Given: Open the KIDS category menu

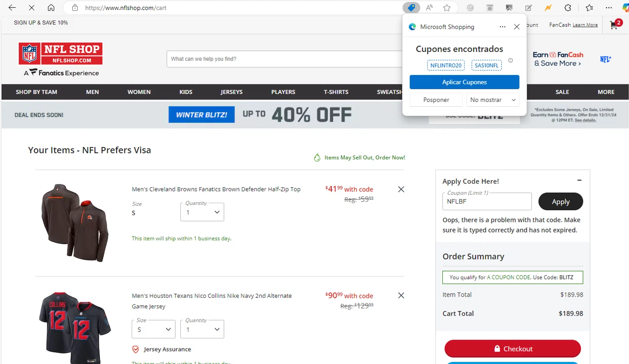Looking at the screenshot, I should [x=186, y=92].
